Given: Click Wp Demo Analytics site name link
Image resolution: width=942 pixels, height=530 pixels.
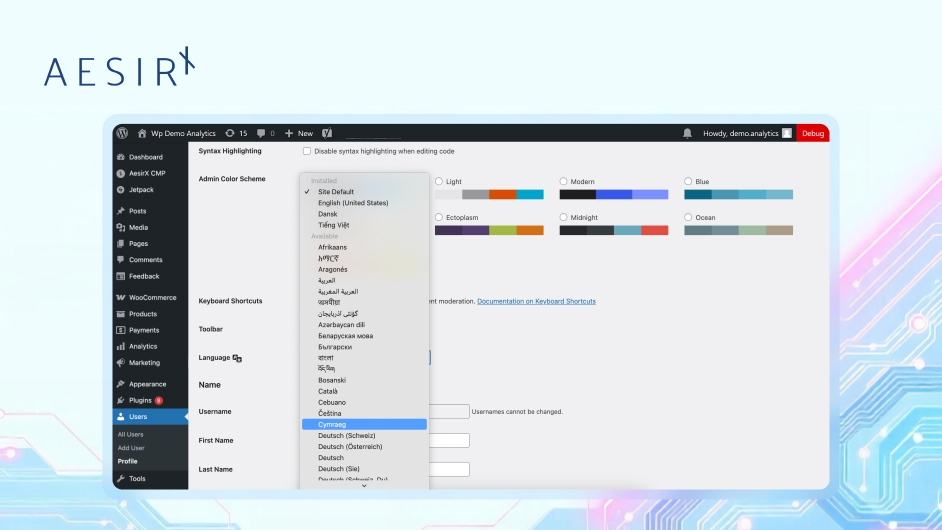Looking at the screenshot, I should point(183,133).
